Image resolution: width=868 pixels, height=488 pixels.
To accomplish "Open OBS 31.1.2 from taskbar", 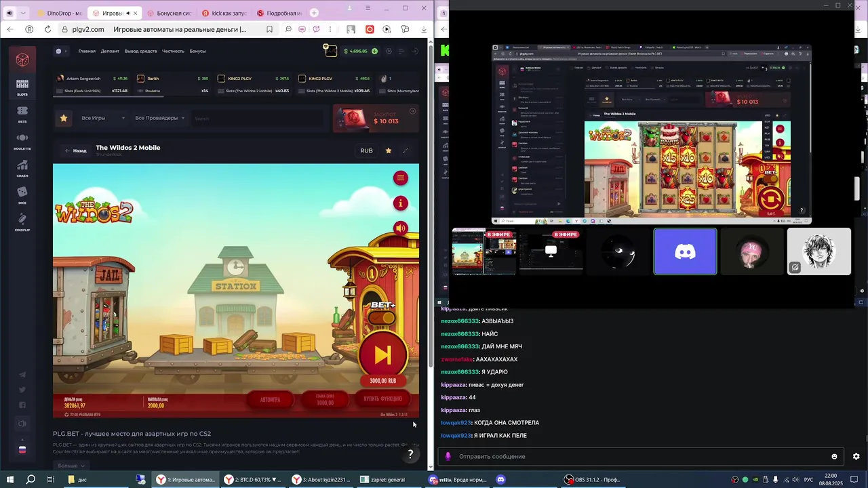I will click(593, 479).
